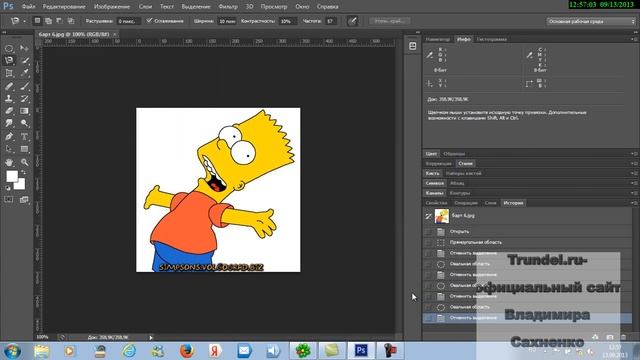Viewport: 640px width, 360px height.
Task: Open the Цвет panel flyout menu
Action: pyautogui.click(x=634, y=154)
